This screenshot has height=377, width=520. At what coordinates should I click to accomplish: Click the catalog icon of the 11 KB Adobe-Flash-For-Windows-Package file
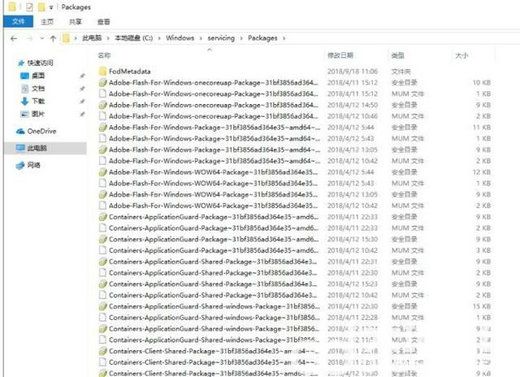103,127
